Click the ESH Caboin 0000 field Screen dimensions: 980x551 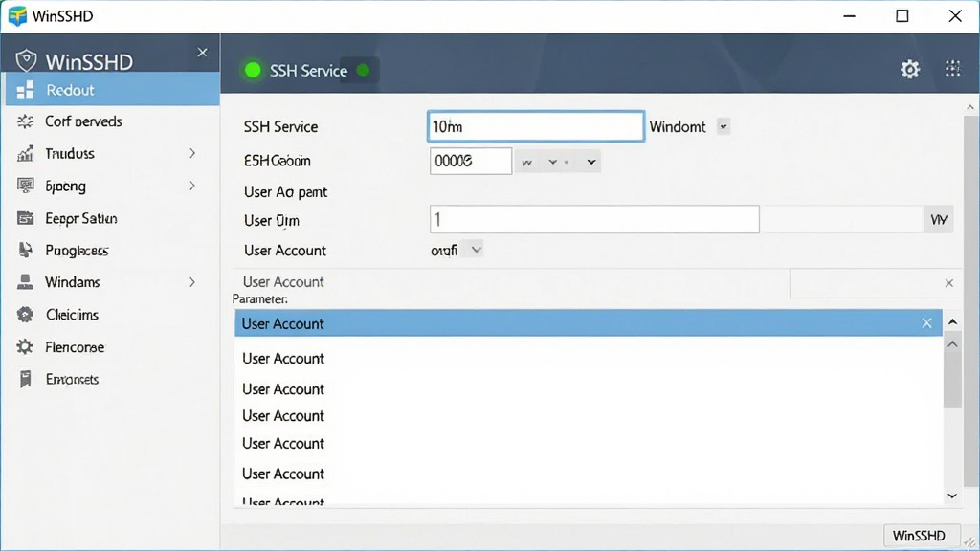pyautogui.click(x=471, y=161)
